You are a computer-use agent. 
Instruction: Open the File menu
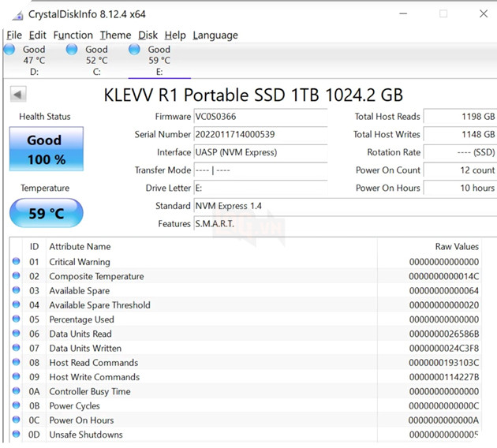coord(14,35)
